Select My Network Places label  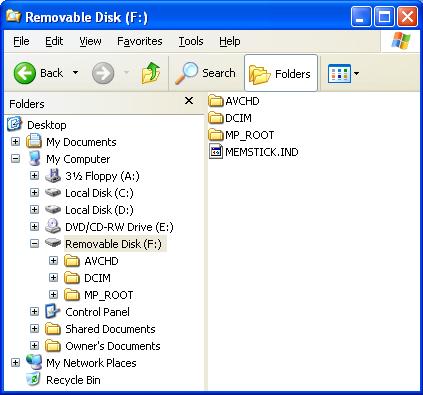[91, 363]
